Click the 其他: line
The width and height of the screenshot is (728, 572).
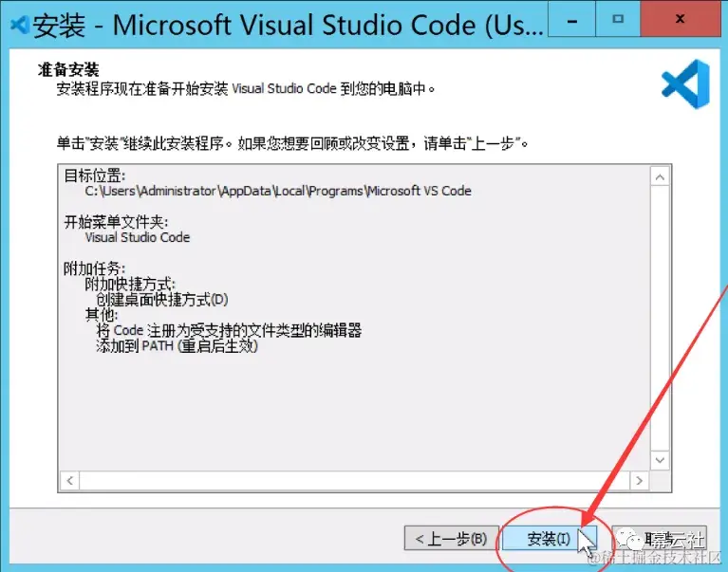[102, 315]
